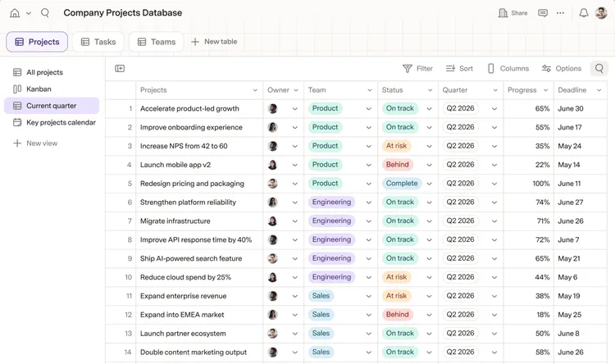
Task: Expand the Projects column header menu
Action: tap(255, 90)
